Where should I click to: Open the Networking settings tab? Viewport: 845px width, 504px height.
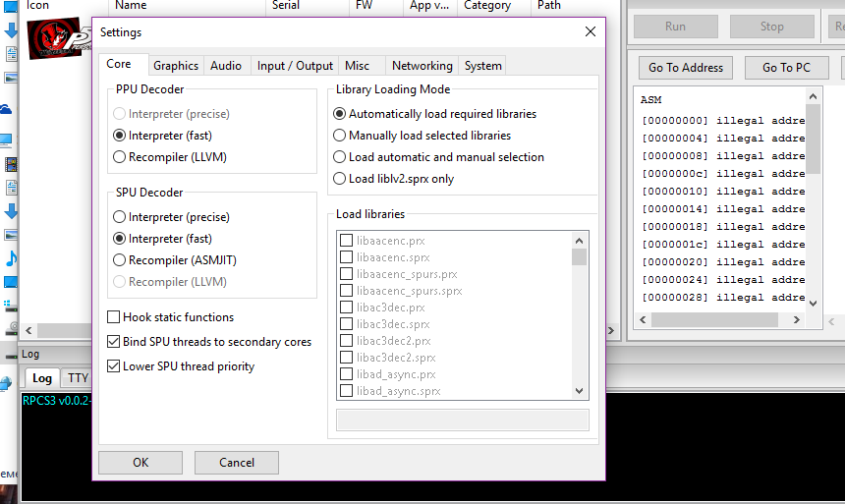click(x=422, y=66)
